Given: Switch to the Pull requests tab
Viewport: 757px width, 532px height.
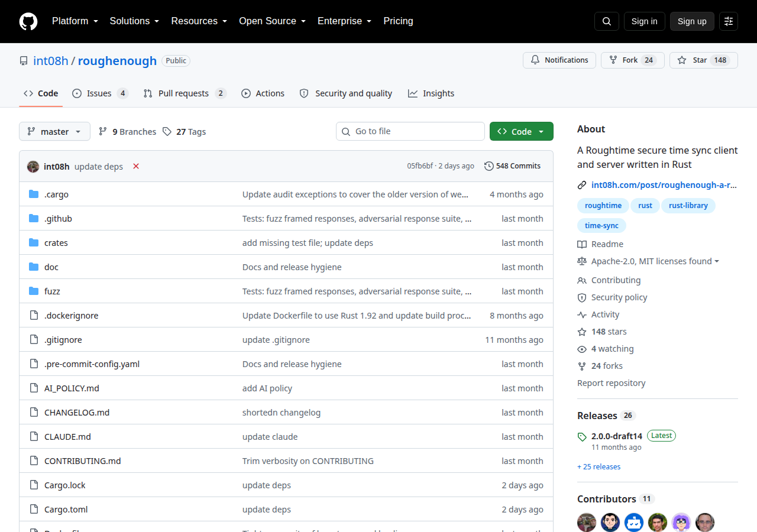Looking at the screenshot, I should [185, 93].
